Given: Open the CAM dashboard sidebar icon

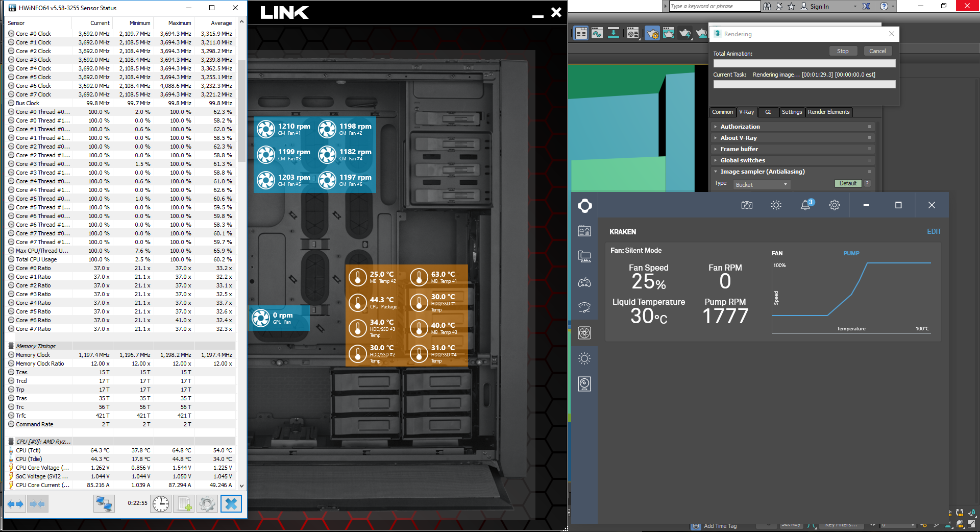Looking at the screenshot, I should (584, 231).
